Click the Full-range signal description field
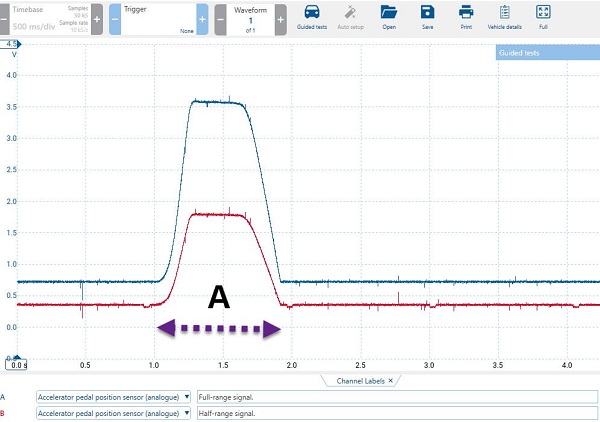 tap(398, 396)
